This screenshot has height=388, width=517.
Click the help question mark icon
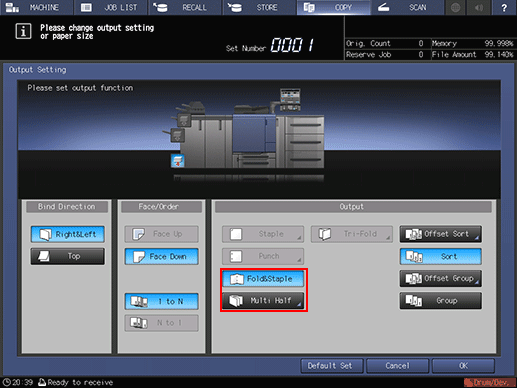click(504, 7)
